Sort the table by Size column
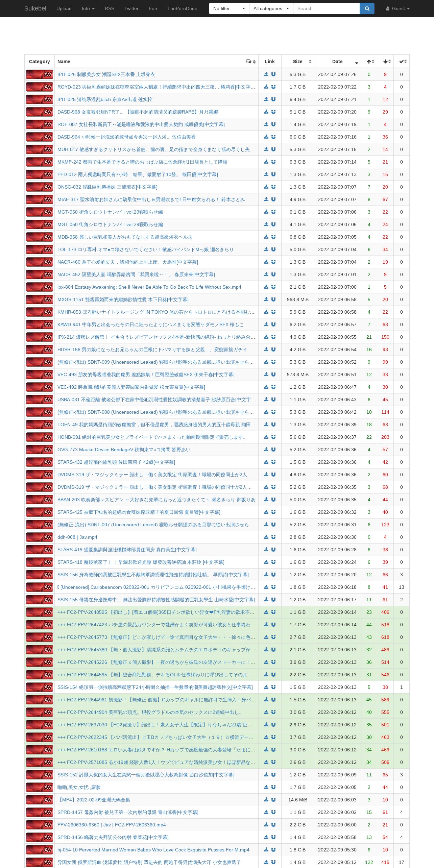The height and width of the screenshot is (868, 434). [298, 62]
